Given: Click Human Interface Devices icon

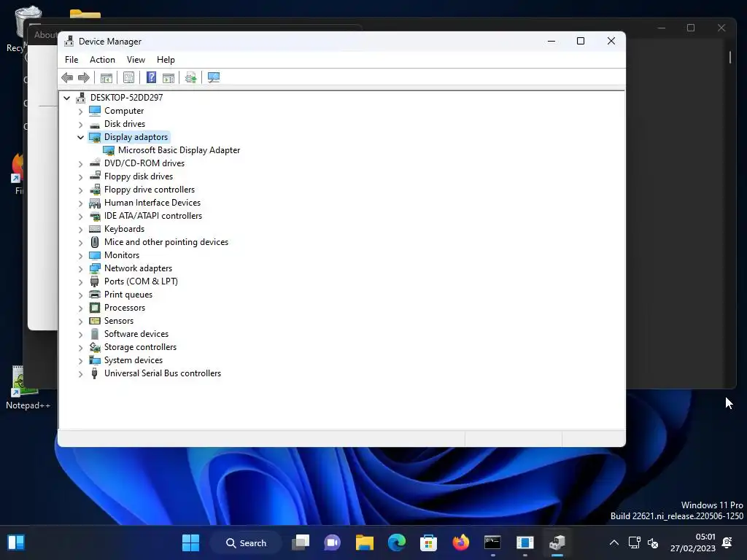Looking at the screenshot, I should click(x=95, y=203).
